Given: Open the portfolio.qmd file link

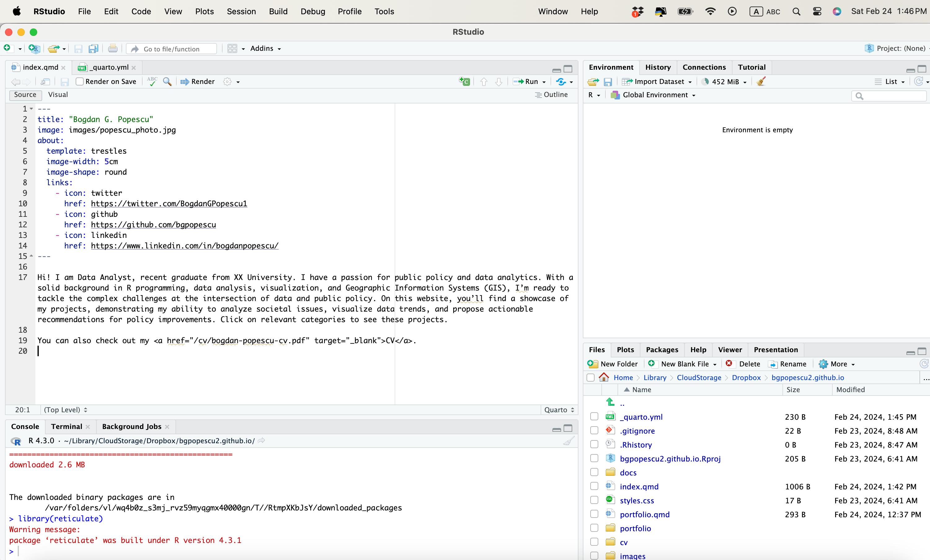Looking at the screenshot, I should click(645, 514).
